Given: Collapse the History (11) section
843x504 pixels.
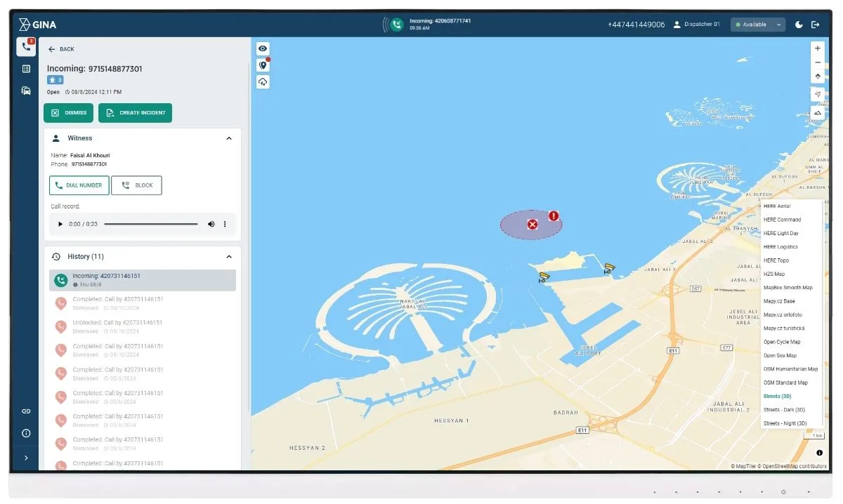Looking at the screenshot, I should [228, 256].
